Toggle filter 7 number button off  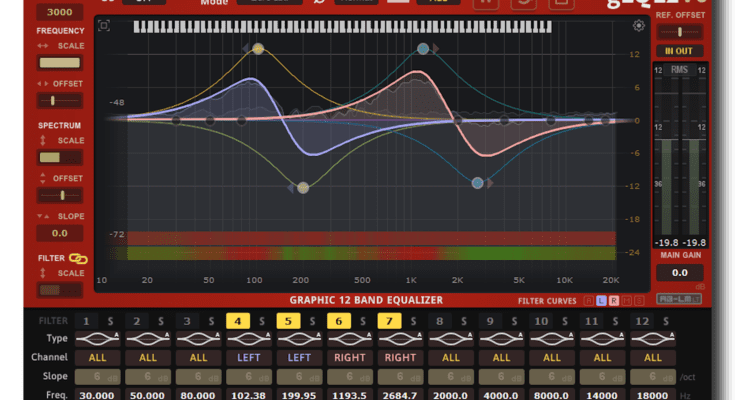(389, 321)
